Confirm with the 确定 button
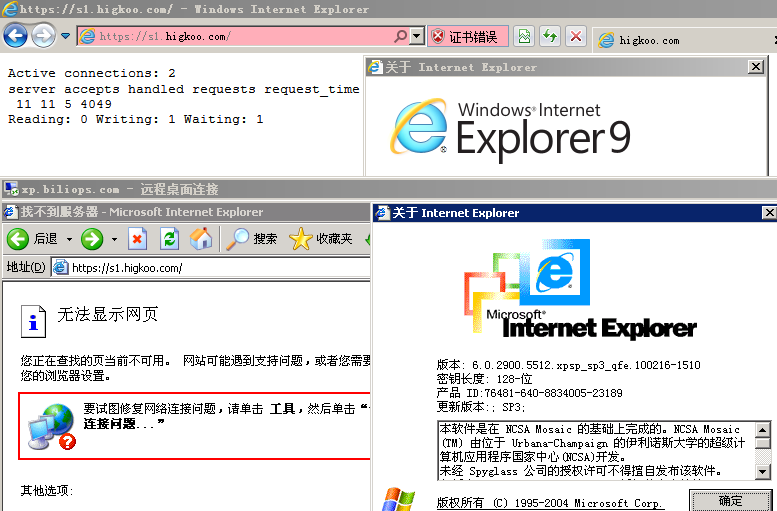The image size is (777, 511). [730, 501]
